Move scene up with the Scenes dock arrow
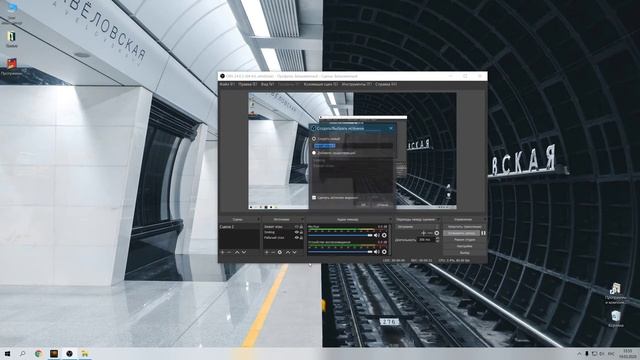640x360 pixels. click(237, 252)
